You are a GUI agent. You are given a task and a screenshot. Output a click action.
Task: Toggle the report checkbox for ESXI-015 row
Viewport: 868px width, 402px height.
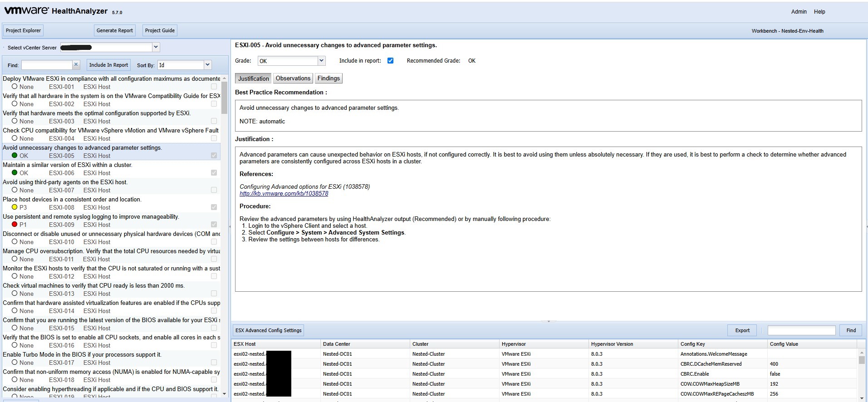click(x=214, y=328)
